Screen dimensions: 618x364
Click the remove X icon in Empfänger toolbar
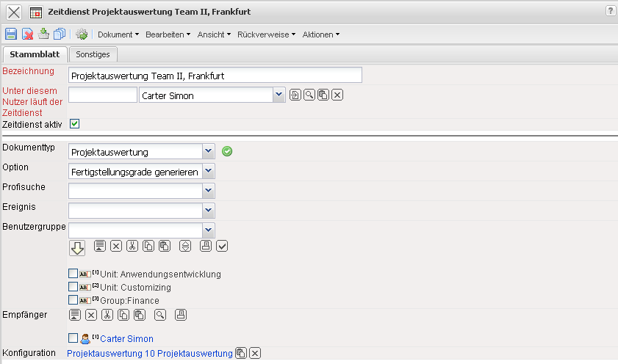pyautogui.click(x=91, y=315)
